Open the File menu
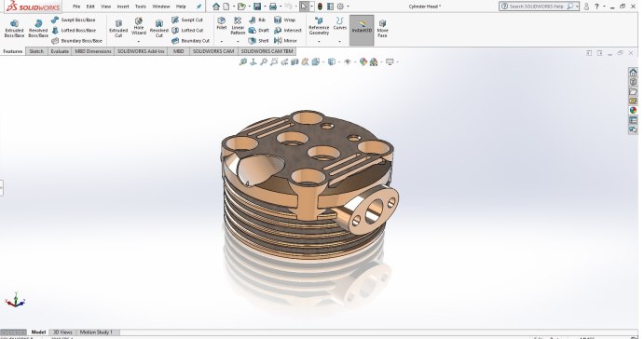The image size is (644, 339). coord(76,7)
